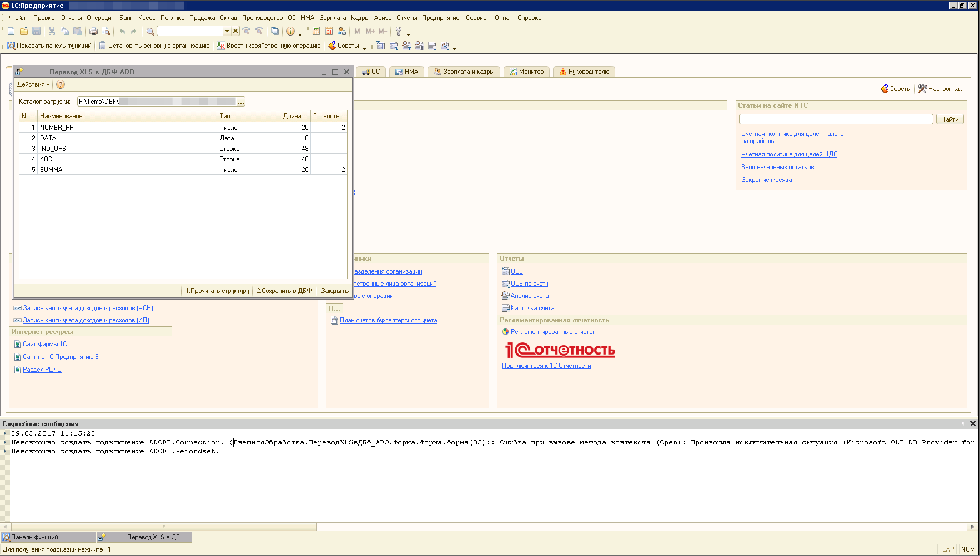
Task: Open the wrench Service tools icon
Action: click(399, 31)
